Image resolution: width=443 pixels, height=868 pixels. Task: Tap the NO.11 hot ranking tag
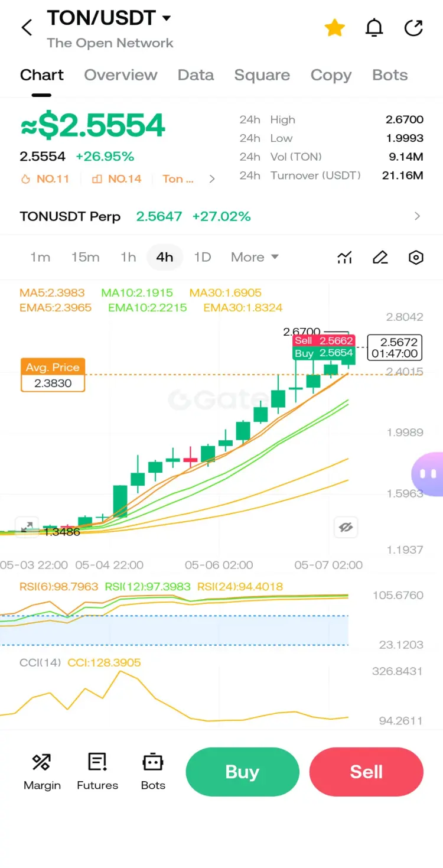pyautogui.click(x=45, y=178)
